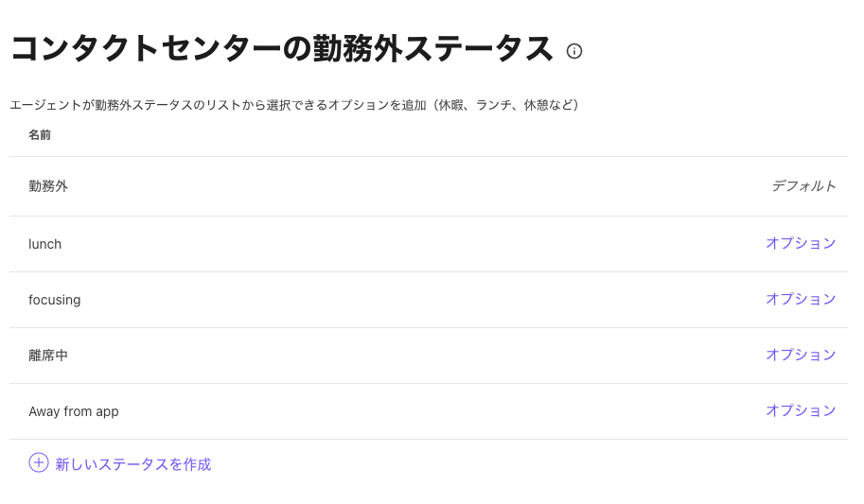Click the デフォルト label on 勤務外 row
864x504 pixels.
pos(804,186)
